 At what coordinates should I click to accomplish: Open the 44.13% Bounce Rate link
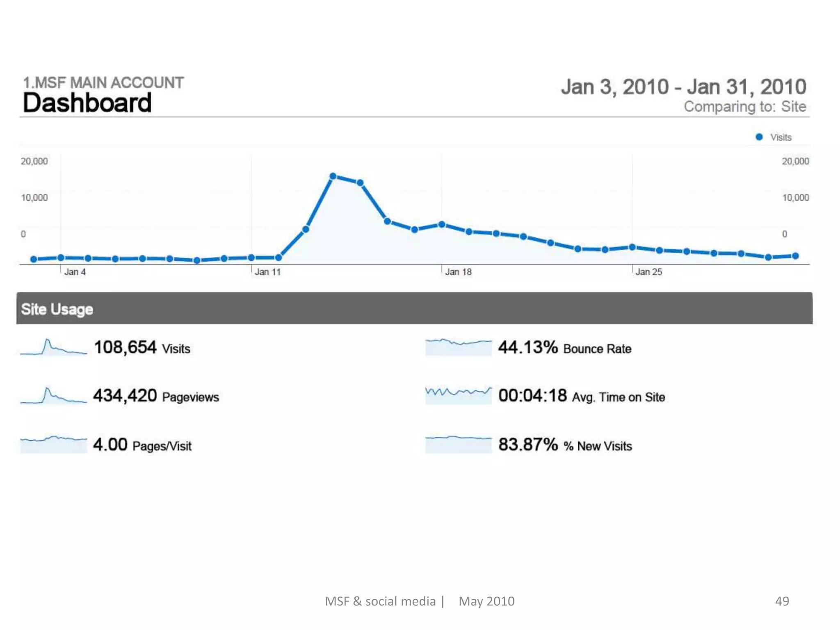pos(564,348)
